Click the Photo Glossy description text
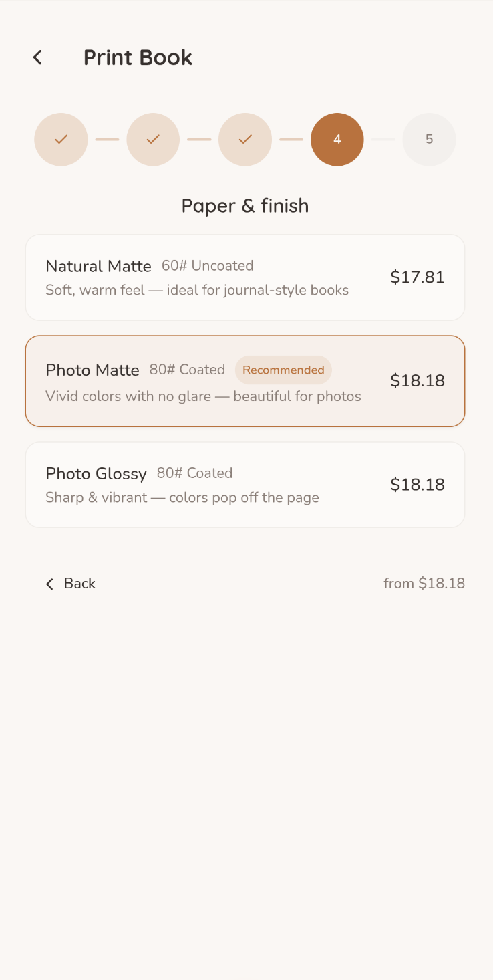This screenshot has width=493, height=980. (182, 498)
